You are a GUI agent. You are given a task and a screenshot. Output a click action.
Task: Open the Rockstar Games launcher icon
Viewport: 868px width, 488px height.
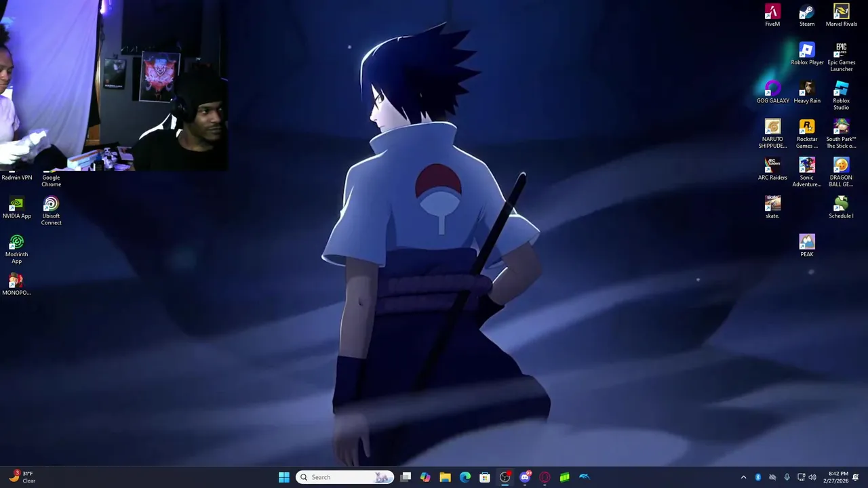806,134
